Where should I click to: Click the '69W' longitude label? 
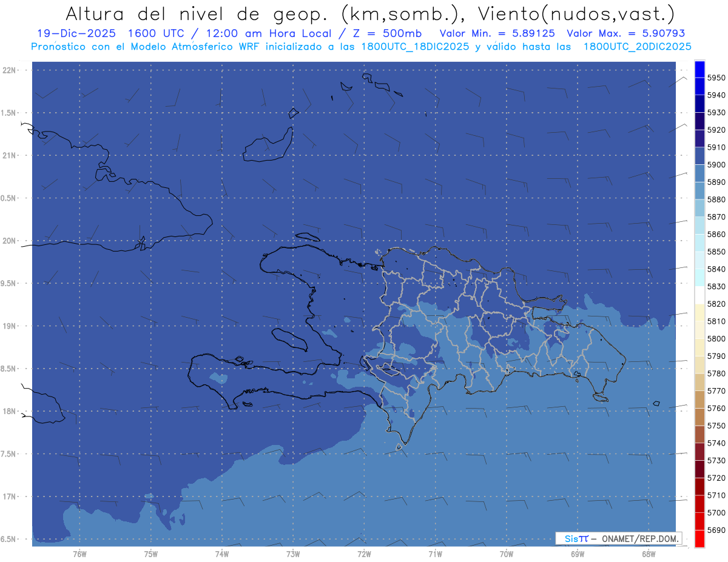point(578,554)
